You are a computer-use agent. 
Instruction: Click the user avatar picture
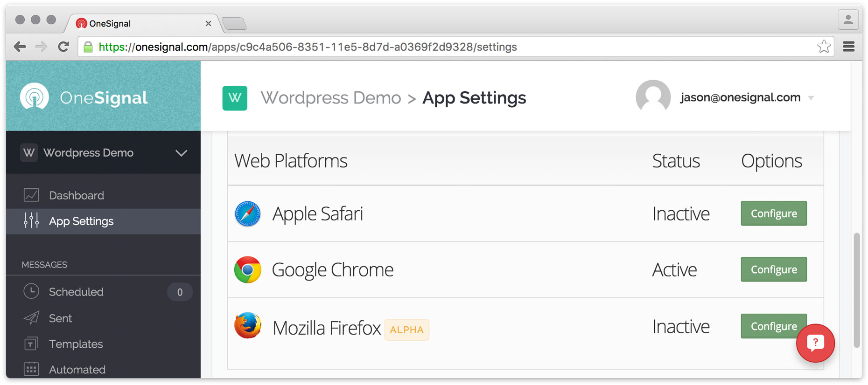tap(653, 97)
